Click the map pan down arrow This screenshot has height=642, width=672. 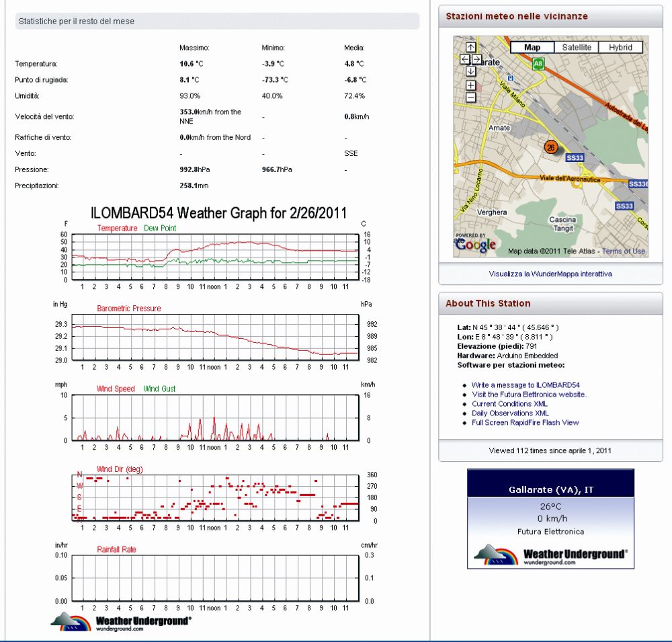coord(470,72)
